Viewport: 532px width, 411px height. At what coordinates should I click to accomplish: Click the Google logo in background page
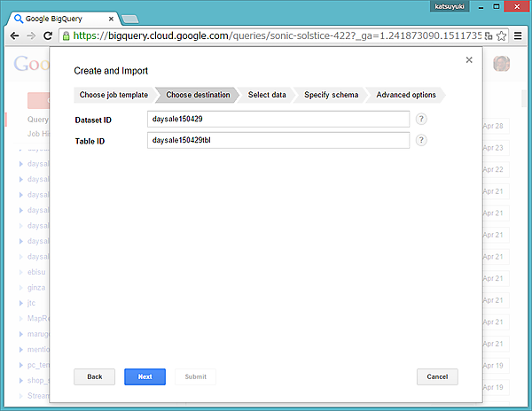pyautogui.click(x=32, y=64)
